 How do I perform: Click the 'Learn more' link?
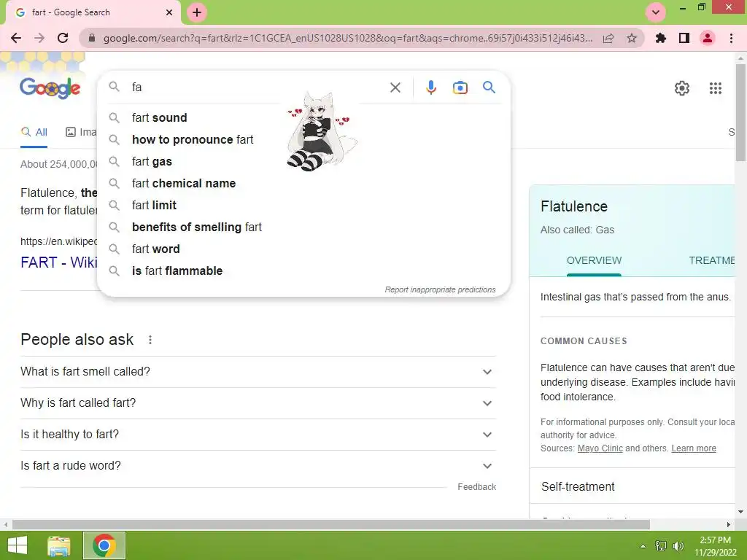tap(694, 448)
